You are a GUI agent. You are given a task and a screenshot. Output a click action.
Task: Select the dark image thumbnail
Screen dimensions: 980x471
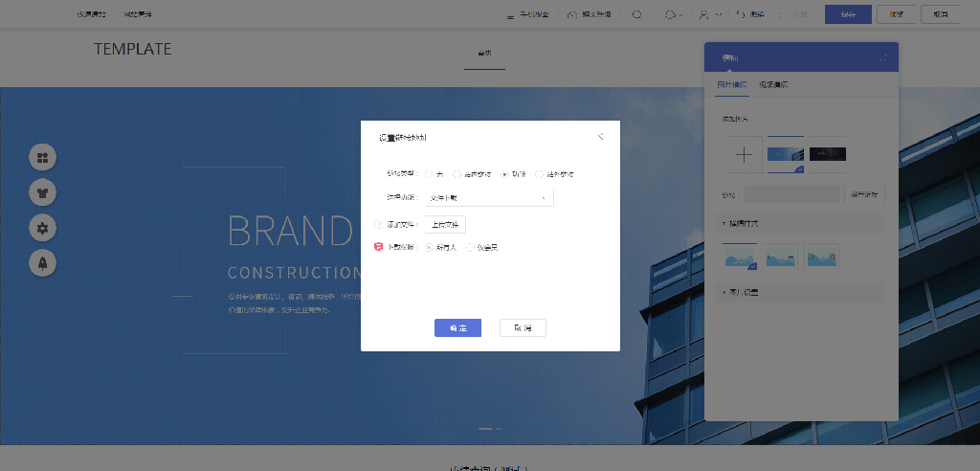click(x=828, y=154)
